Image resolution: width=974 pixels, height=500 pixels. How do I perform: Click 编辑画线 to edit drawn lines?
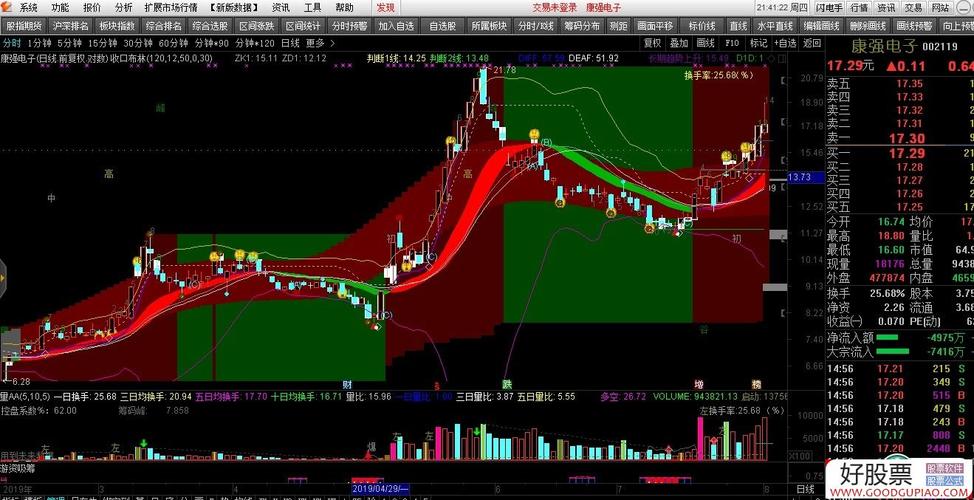822,26
